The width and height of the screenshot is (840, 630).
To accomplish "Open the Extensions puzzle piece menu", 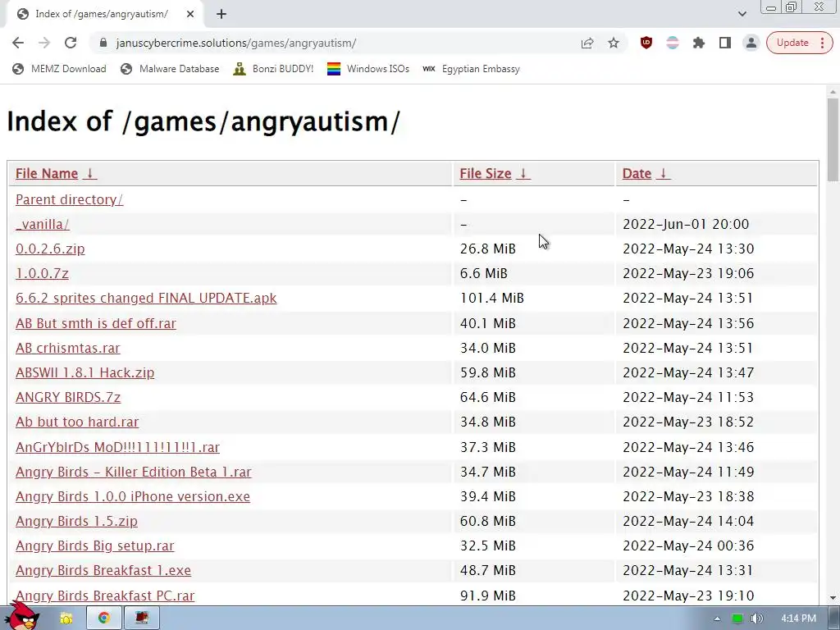I will (699, 43).
